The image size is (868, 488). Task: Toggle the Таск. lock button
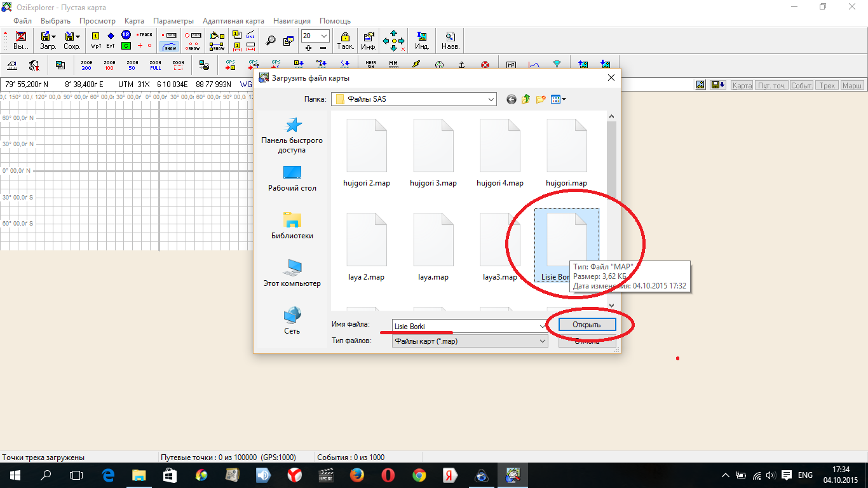coord(345,41)
